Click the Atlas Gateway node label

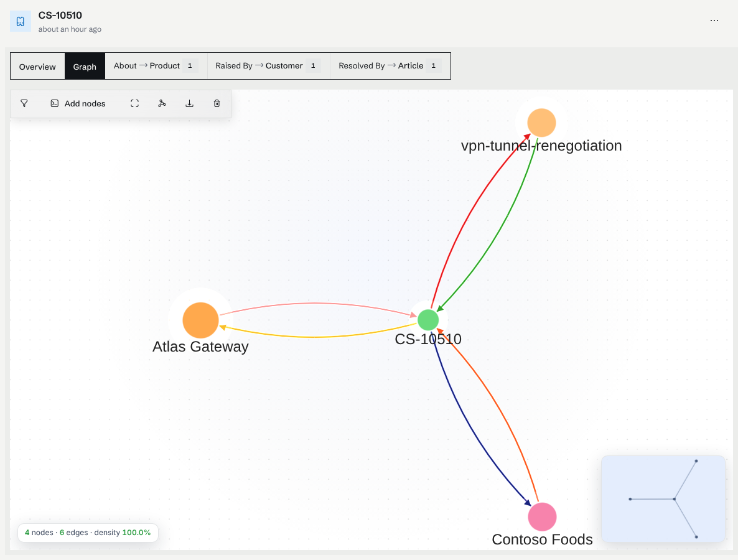pos(200,347)
